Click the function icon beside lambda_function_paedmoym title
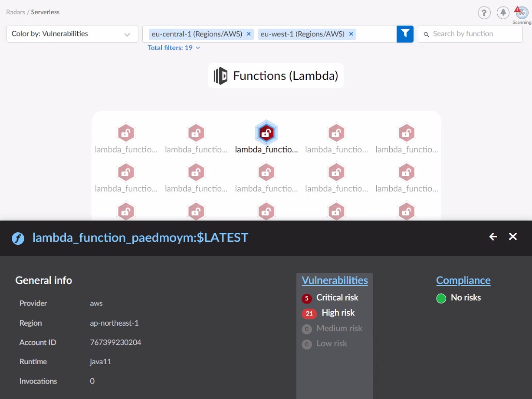532x399 pixels. pyautogui.click(x=18, y=238)
